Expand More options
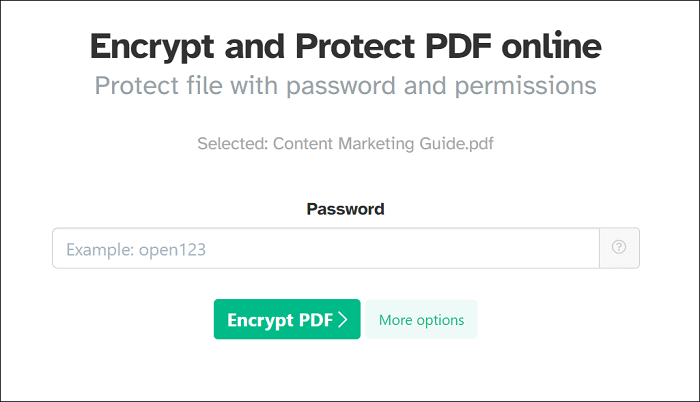This screenshot has width=700, height=402. (421, 320)
